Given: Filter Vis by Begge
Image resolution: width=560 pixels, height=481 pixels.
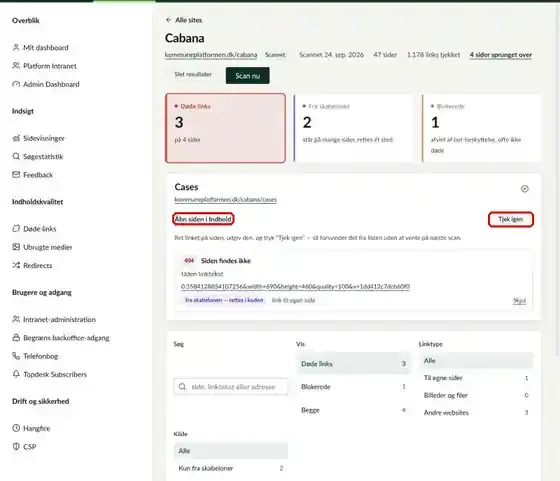Looking at the screenshot, I should (353, 410).
